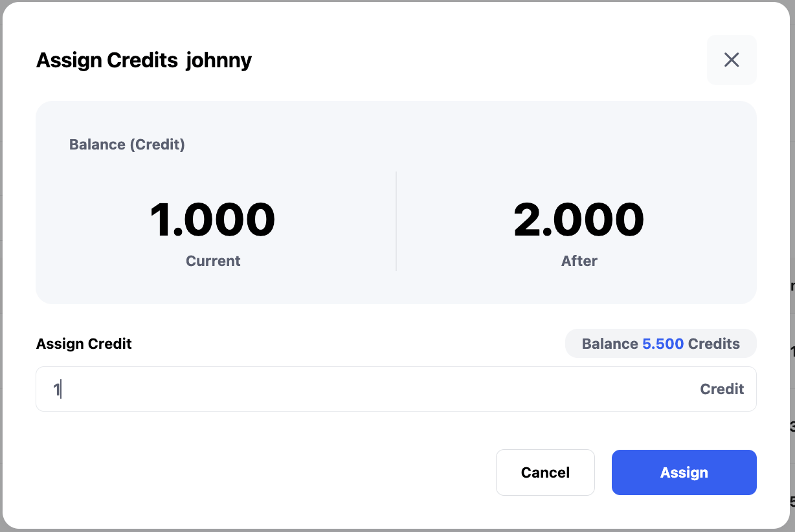Screen dimensions: 795x532
Task: Close the Assign Credits dialog
Action: tap(732, 60)
